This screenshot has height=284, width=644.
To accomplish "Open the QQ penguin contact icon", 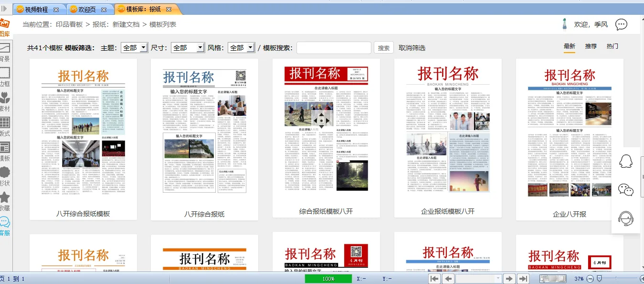I will (625, 162).
